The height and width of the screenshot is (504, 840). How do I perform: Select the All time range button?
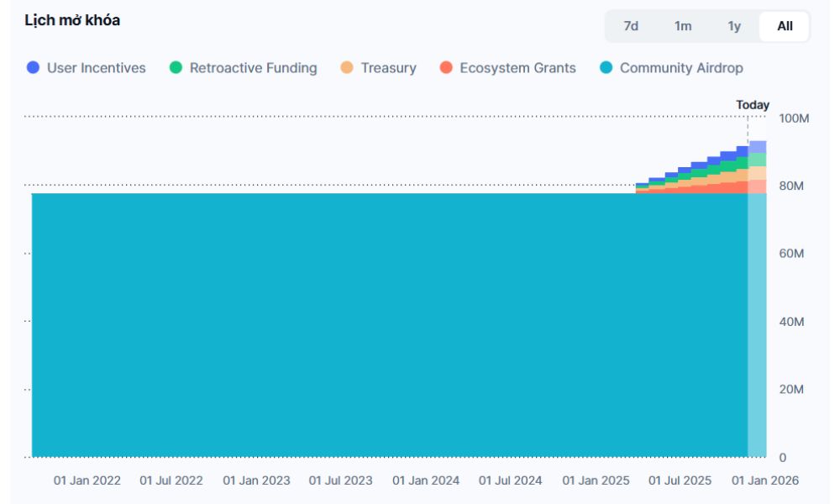tap(785, 26)
